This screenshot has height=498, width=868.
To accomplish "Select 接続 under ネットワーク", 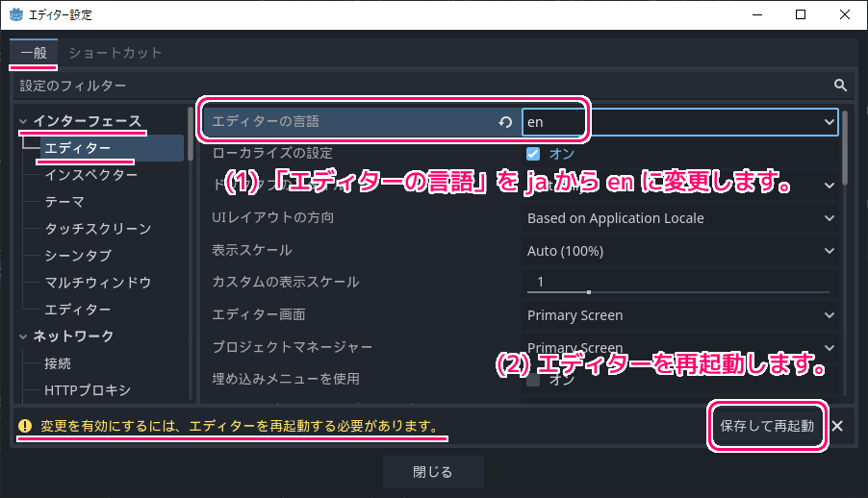I will (x=58, y=363).
